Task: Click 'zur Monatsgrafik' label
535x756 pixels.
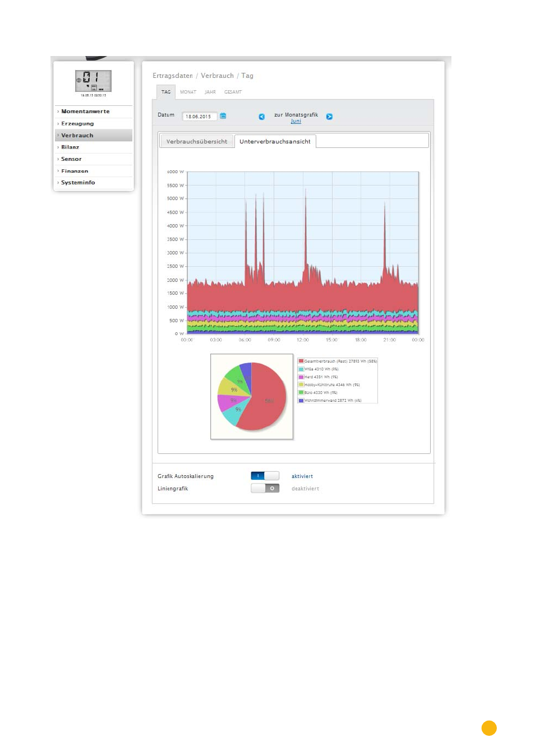Action: pos(296,115)
